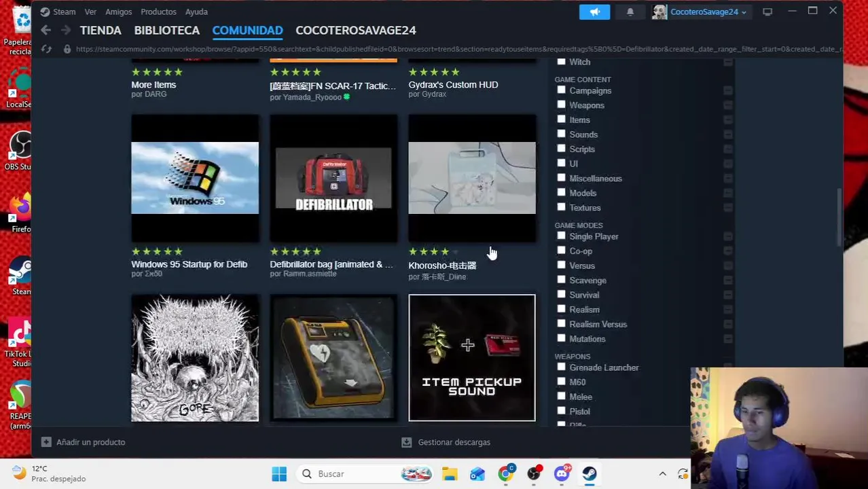
Task: Enable the Grenade Launcher weapon checkbox
Action: tap(561, 367)
